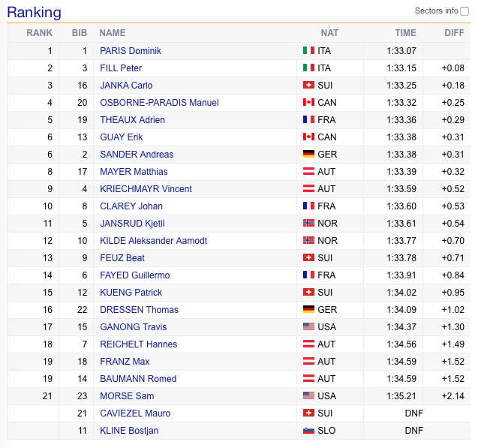Open KRIECHMAYR Vincent name link
Viewport: 478px width, 448px height.
[x=146, y=189]
